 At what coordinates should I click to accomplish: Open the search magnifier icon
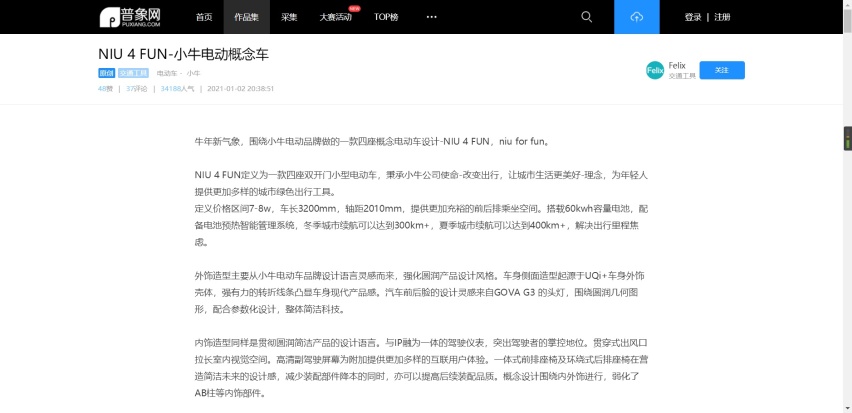click(586, 17)
